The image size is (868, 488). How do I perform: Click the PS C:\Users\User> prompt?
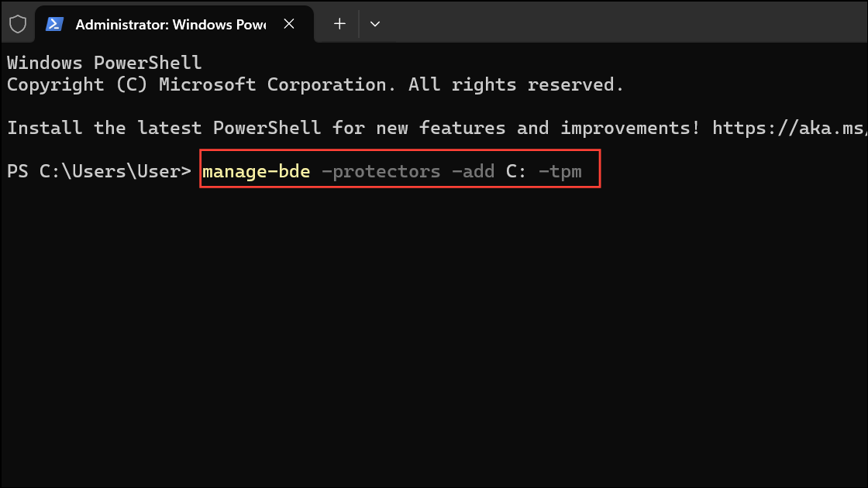(99, 171)
